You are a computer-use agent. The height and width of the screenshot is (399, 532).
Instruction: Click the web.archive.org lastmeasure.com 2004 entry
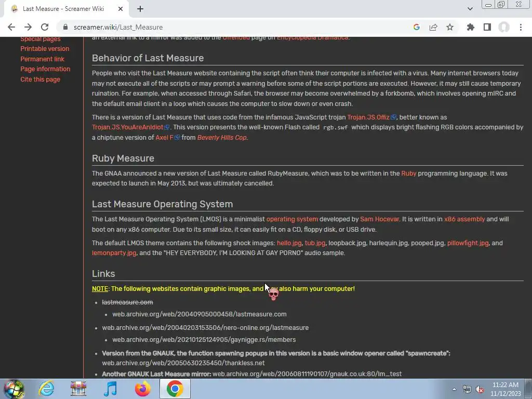(199, 314)
